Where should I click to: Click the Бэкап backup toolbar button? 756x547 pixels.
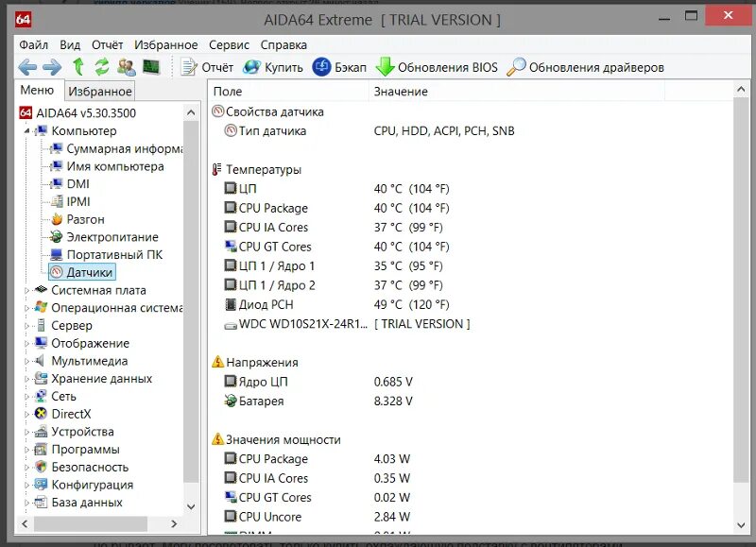[339, 67]
